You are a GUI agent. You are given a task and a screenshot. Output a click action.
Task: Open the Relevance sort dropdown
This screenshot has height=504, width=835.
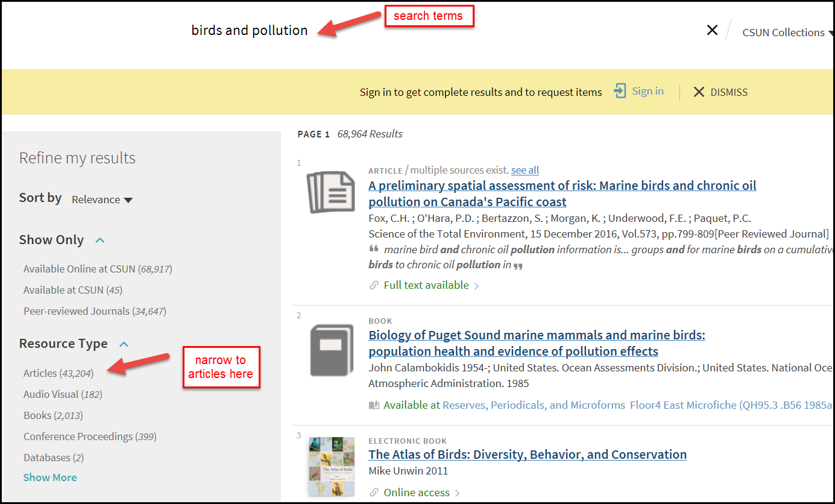102,200
